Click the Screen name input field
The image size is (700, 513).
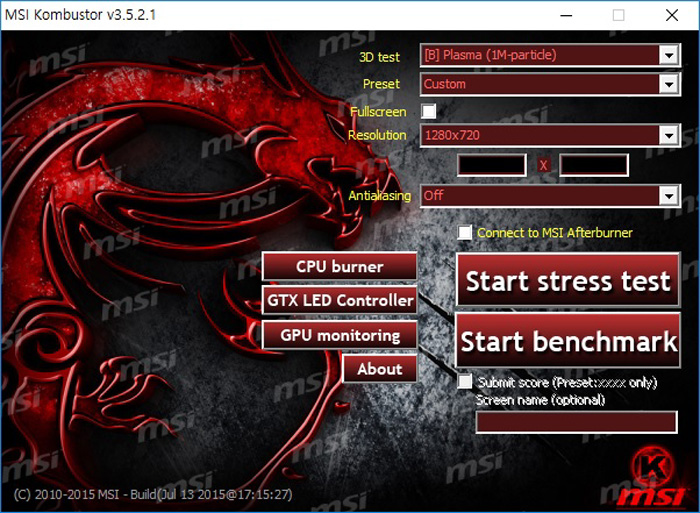576,422
